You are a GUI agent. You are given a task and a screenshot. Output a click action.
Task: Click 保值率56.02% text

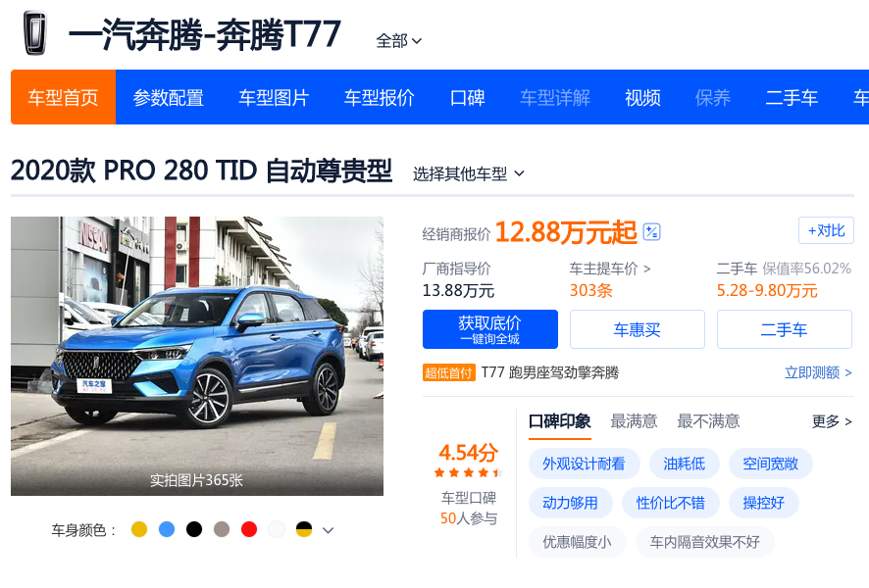[x=806, y=269]
